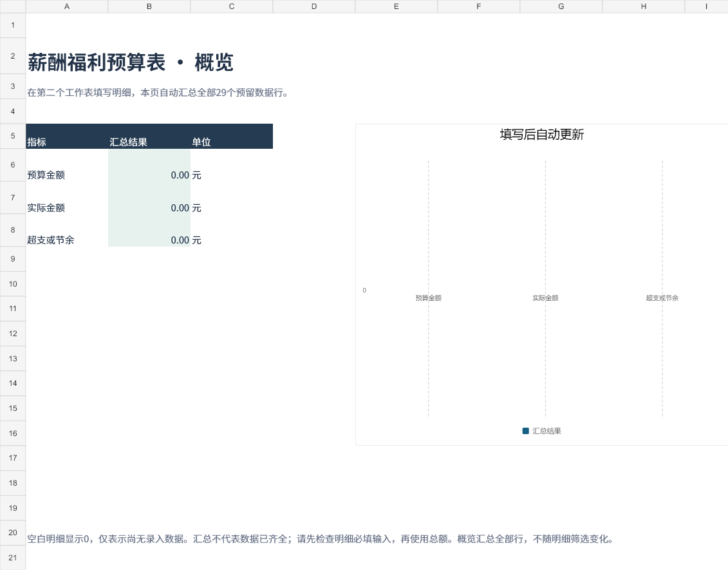728x570 pixels.
Task: Click the 实际金额 chart axis label
Action: 546,298
